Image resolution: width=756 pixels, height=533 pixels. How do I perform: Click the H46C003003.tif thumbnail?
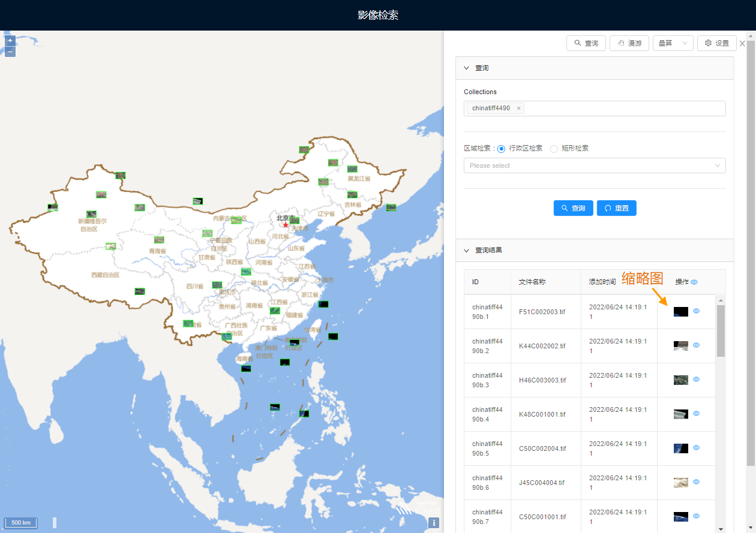(680, 380)
